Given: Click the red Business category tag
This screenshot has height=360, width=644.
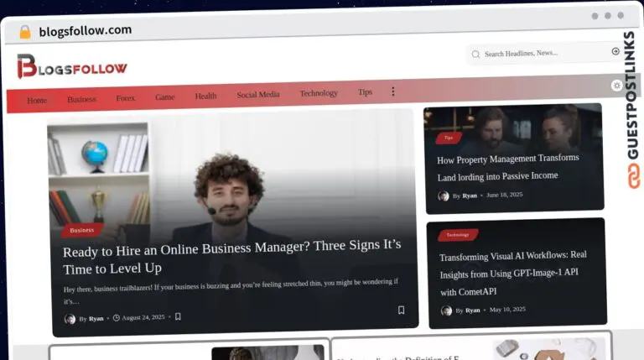Looking at the screenshot, I should click(81, 230).
